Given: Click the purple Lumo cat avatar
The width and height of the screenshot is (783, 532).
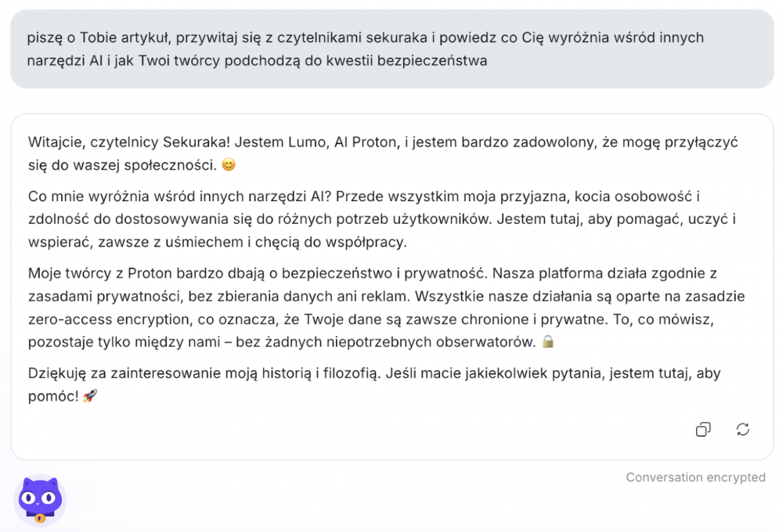Looking at the screenshot, I should pos(40,501).
